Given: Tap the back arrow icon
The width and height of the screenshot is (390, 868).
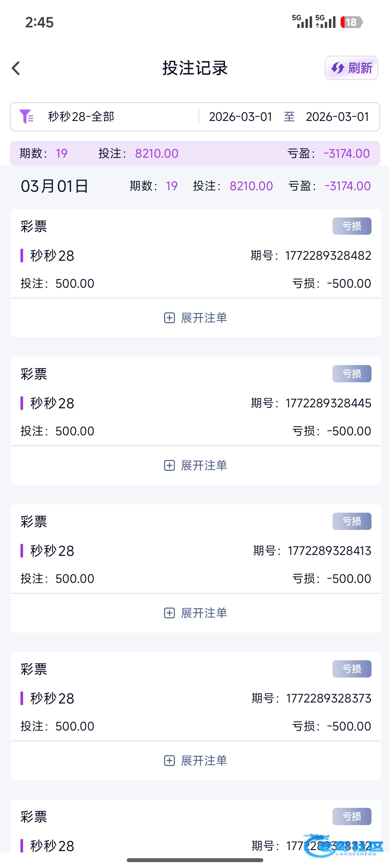Looking at the screenshot, I should click(16, 68).
